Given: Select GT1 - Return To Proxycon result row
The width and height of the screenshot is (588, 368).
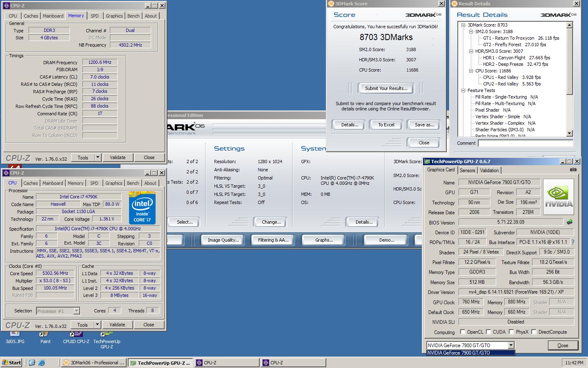Looking at the screenshot, I should point(521,38).
